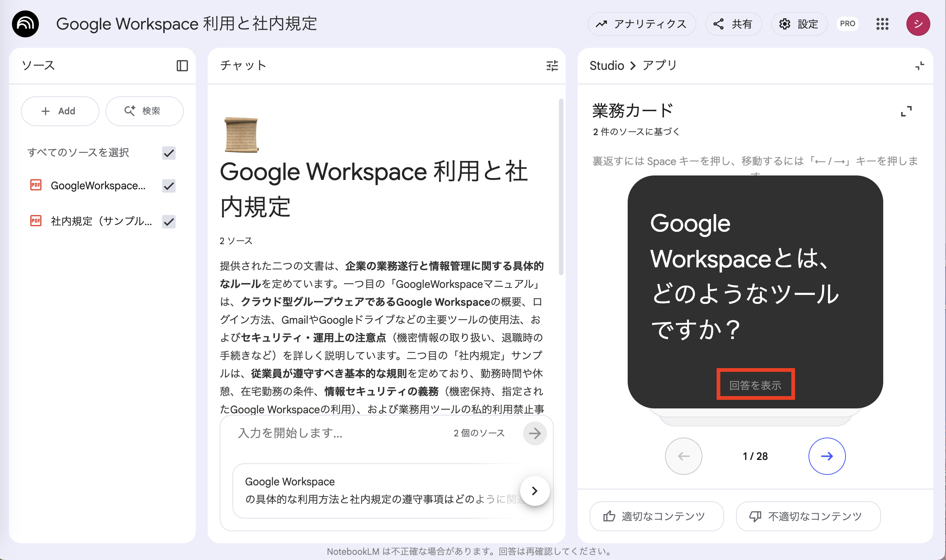
Task: Uncheck the GoogleWorkspace PDF source
Action: click(169, 186)
